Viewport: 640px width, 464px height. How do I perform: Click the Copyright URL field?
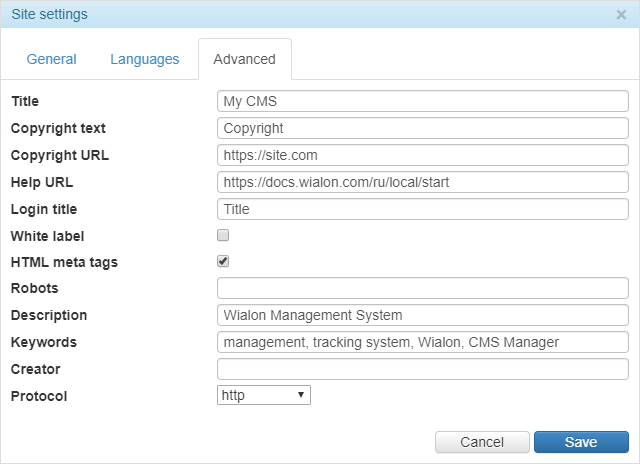[422, 155]
